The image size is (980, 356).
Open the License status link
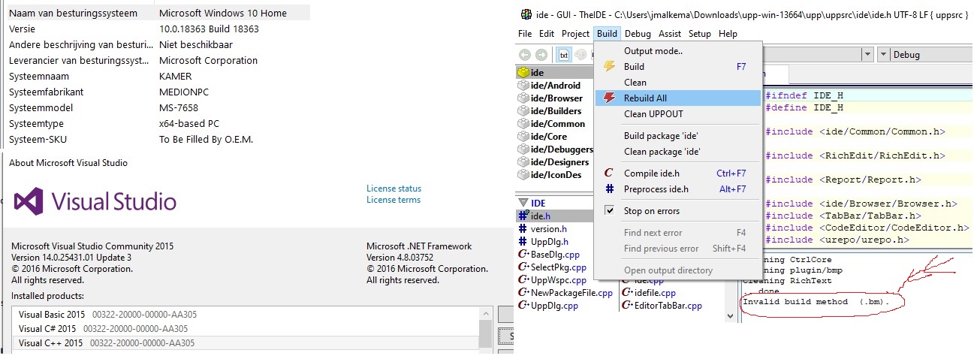pos(394,189)
